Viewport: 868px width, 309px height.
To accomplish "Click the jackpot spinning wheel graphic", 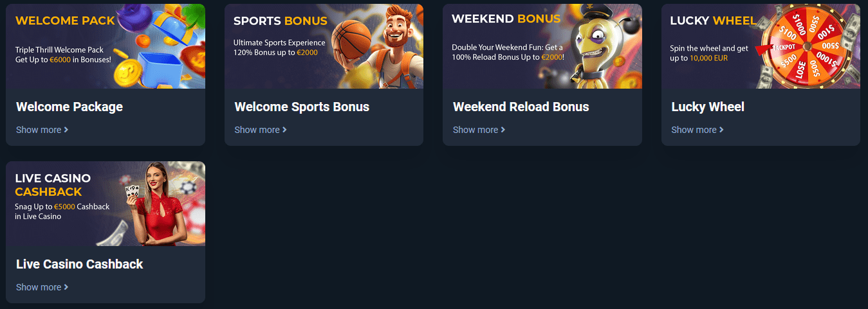I will (x=808, y=47).
